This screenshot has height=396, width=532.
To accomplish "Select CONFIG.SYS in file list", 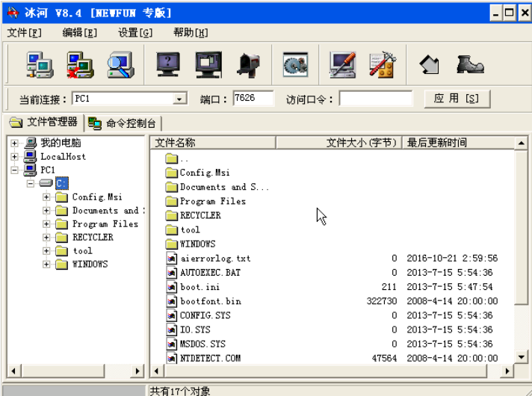I will [x=205, y=315].
